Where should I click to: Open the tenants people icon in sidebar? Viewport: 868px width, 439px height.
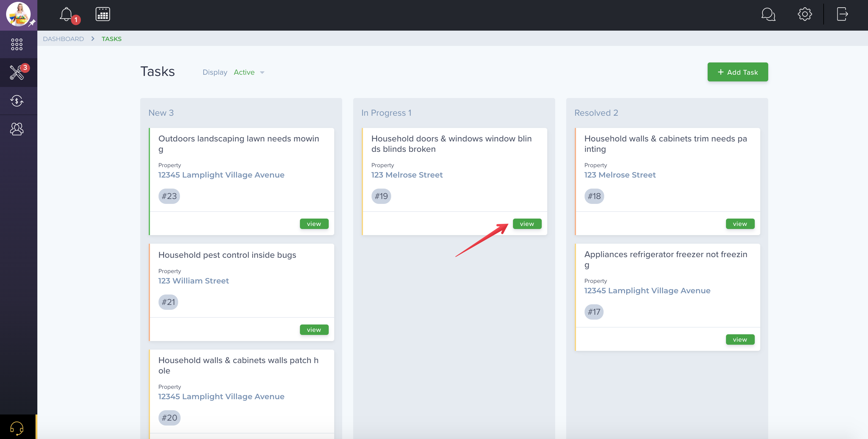coord(17,129)
